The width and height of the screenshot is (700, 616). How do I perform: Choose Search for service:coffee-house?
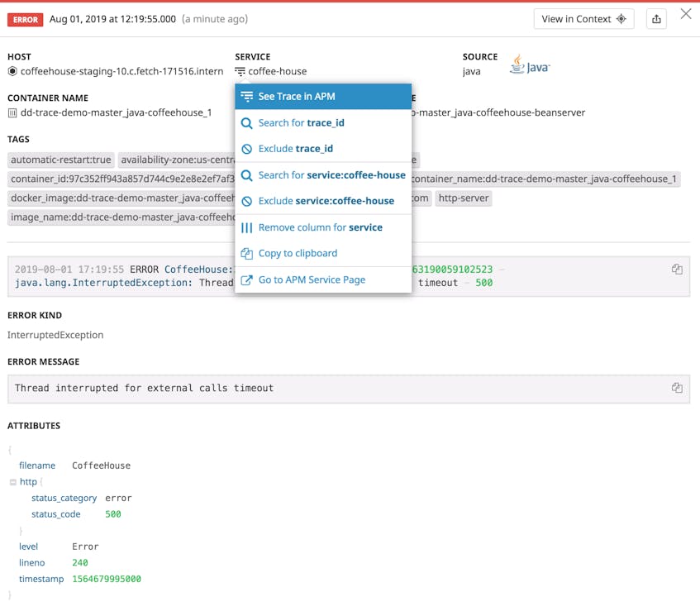(x=331, y=175)
